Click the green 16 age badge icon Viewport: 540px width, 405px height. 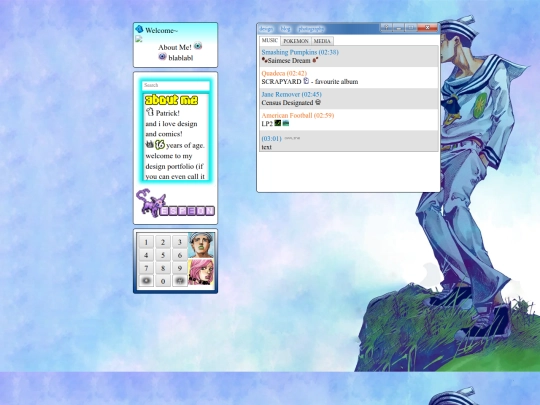[160, 145]
